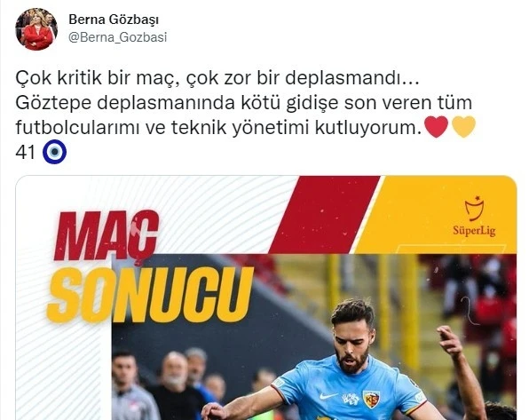Click the red diagonal stripe banner
Screen dimensions: 529x420
tap(324, 214)
